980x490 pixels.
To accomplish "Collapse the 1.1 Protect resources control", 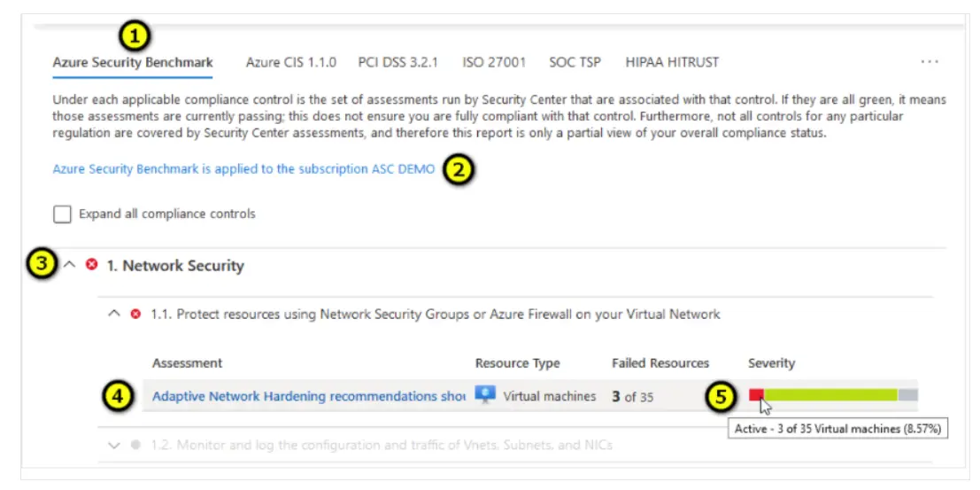I will pos(113,315).
